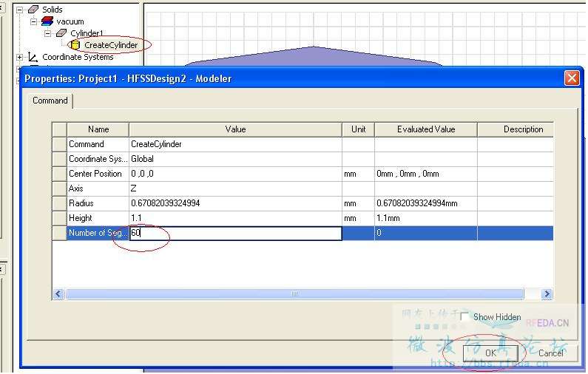Click the Radius unit mm cell
This screenshot has height=374, width=588.
[x=358, y=203]
